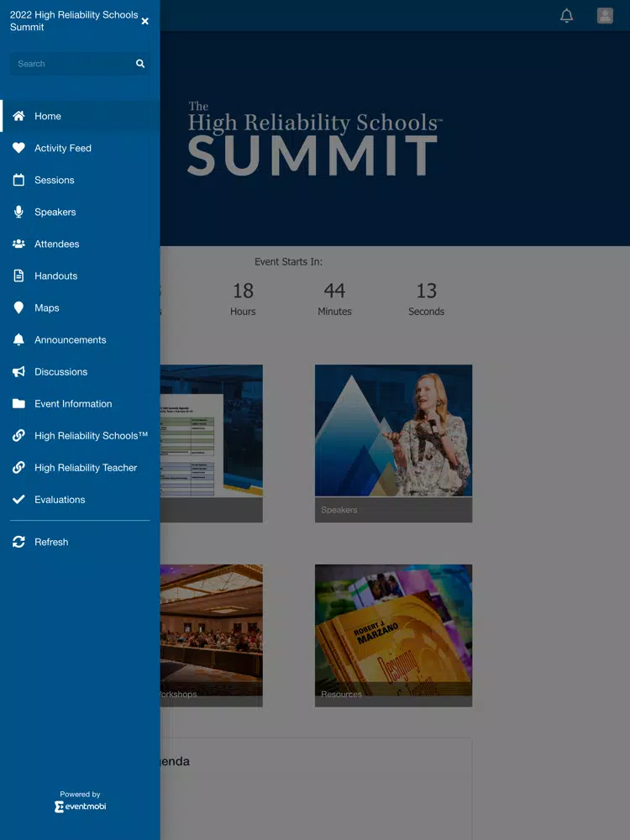Click the Maps pin icon
The image size is (630, 840).
(x=18, y=308)
